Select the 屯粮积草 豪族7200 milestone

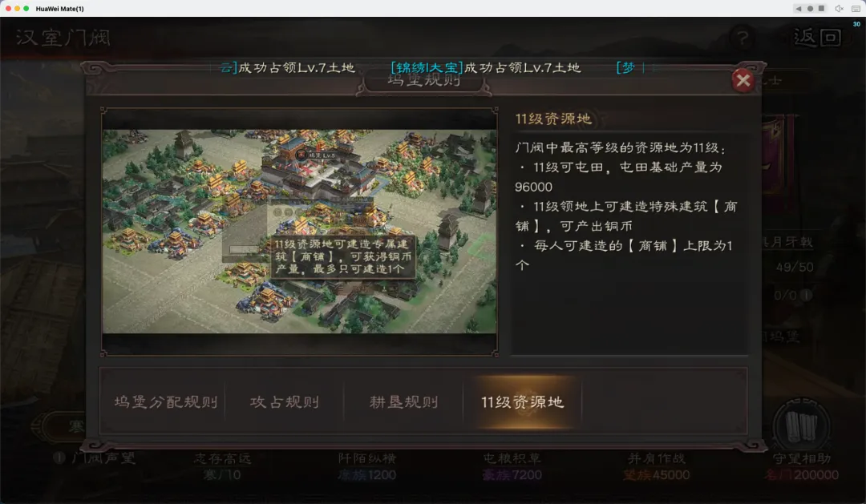point(512,466)
